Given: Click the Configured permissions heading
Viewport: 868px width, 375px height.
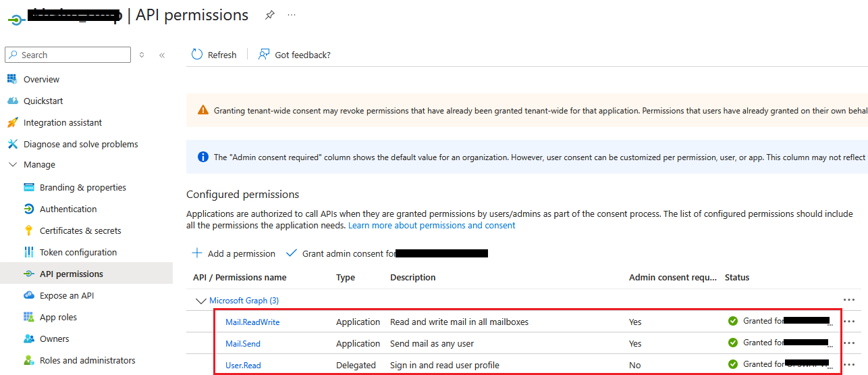Looking at the screenshot, I should pos(242,195).
